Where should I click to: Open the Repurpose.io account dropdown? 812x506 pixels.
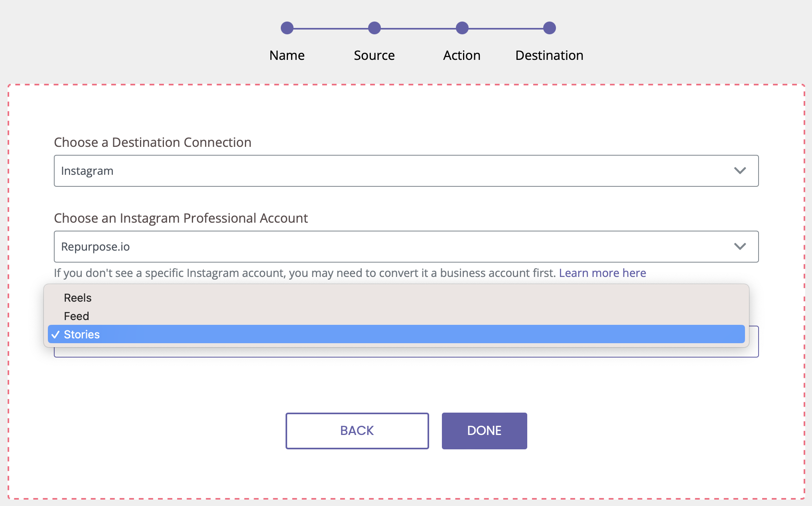406,247
